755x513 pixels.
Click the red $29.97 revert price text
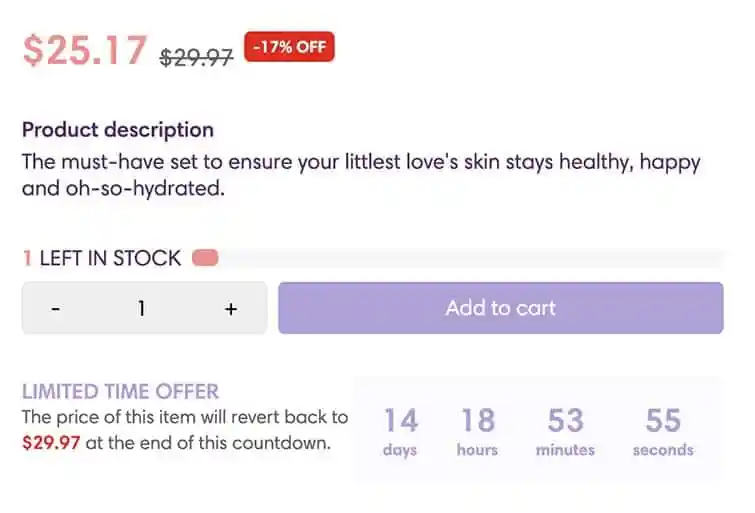click(x=51, y=443)
